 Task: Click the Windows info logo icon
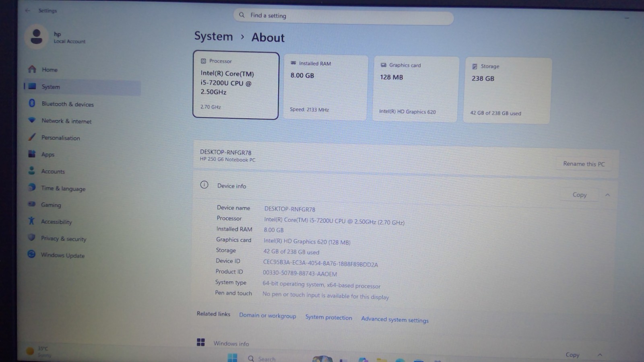point(200,342)
